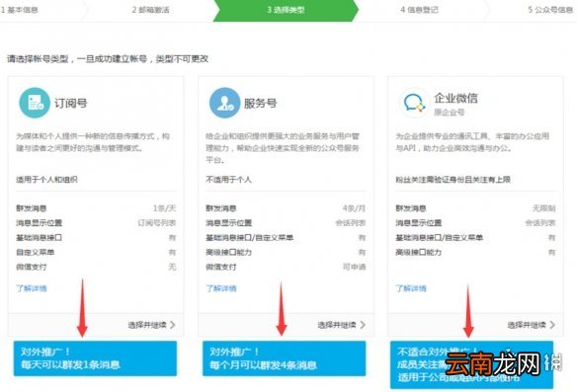577x392 pixels.
Task: Click 微信支付 label in 订阅号 card
Action: (x=32, y=267)
